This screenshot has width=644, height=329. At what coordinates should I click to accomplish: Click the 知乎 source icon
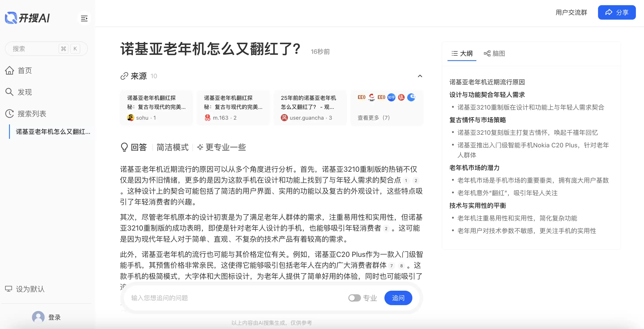pos(391,97)
